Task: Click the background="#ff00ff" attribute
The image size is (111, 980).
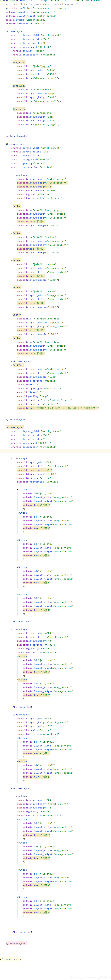Action: coord(37,645)
